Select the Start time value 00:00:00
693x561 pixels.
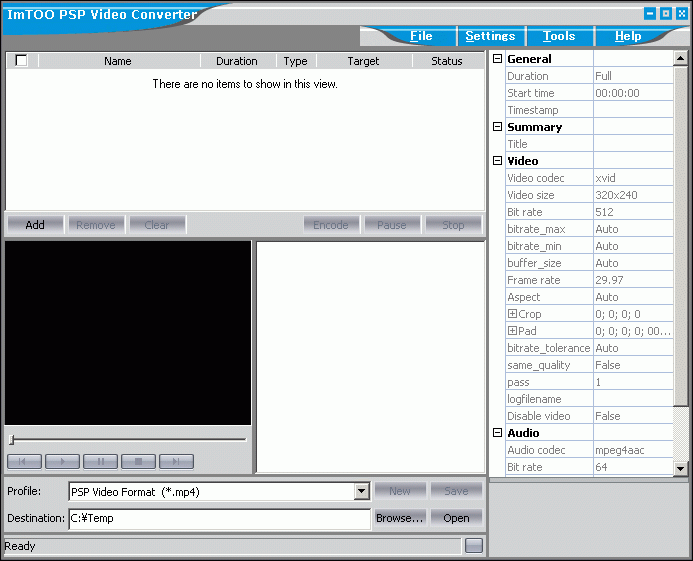pos(633,93)
